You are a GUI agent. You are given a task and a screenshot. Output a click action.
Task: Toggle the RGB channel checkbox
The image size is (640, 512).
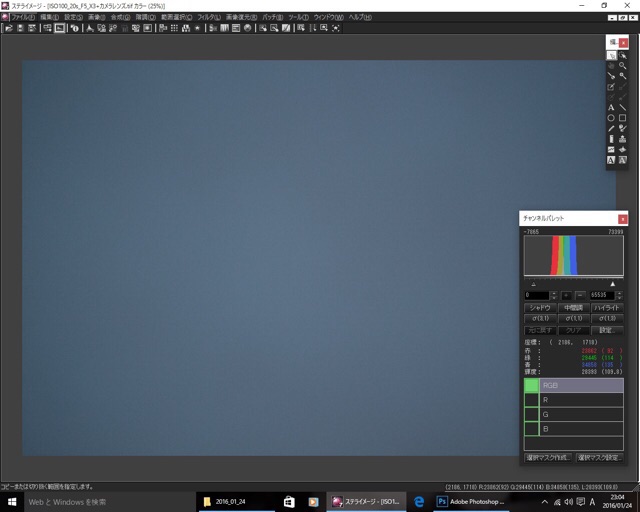(531, 385)
